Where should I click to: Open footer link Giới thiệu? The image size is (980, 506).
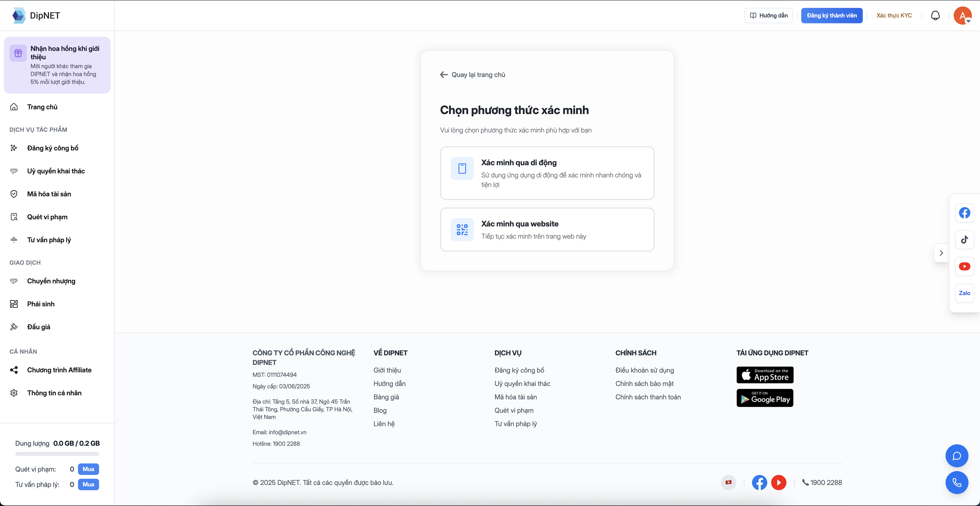[387, 370]
